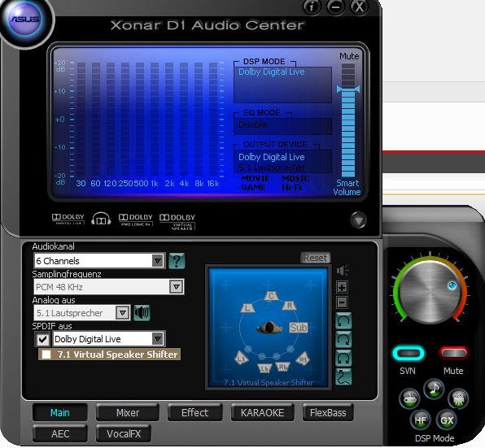
Task: Click the Rb right back speaker
Action: 282,367
